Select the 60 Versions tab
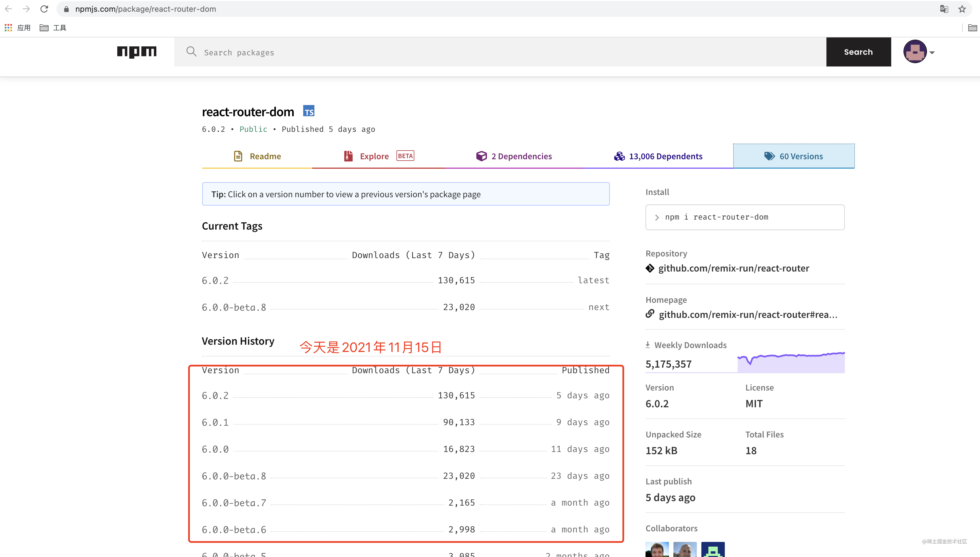This screenshot has height=557, width=980. tap(794, 156)
